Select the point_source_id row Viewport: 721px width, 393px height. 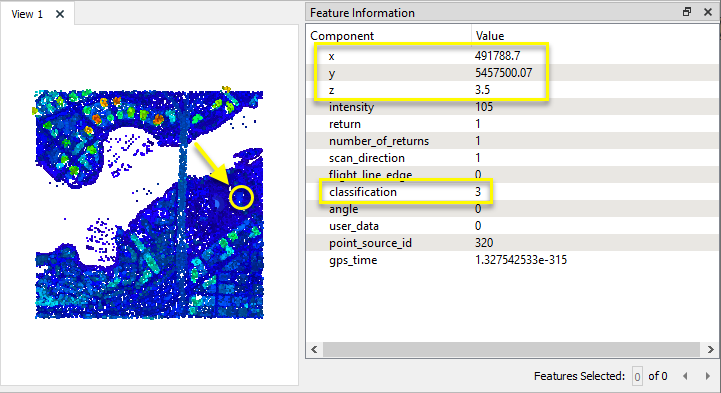coord(512,243)
